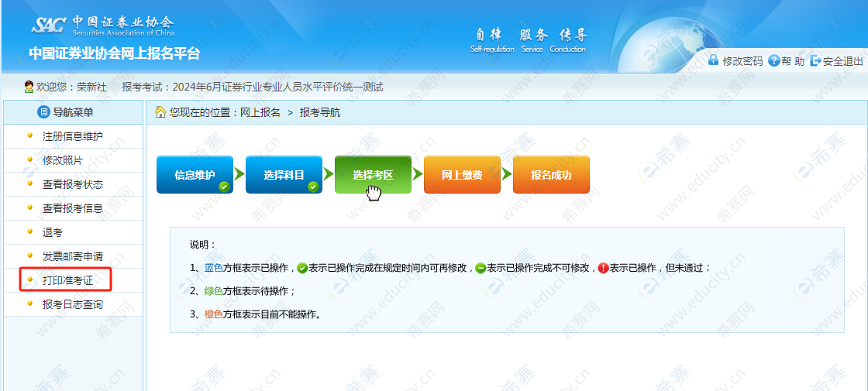Image resolution: width=868 pixels, height=391 pixels.
Task: Open 查看报考状态 menu item
Action: coord(73,184)
